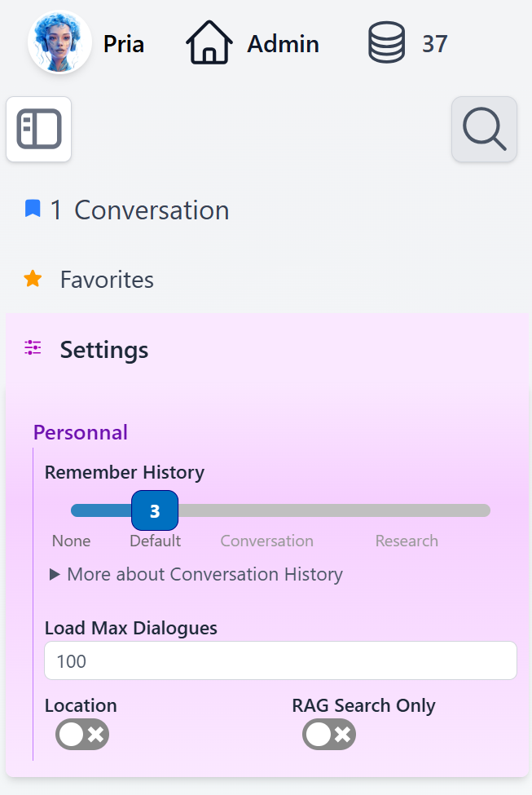This screenshot has width=532, height=795.
Task: Open search with the magnifier icon
Action: 483,129
